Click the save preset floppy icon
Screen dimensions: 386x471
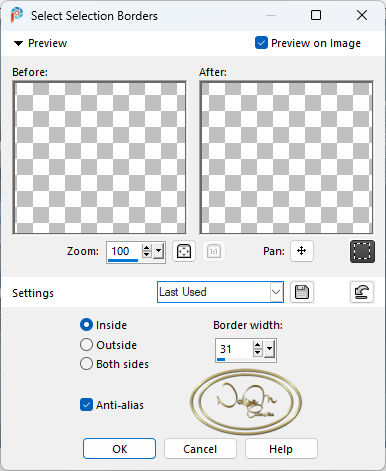(302, 292)
